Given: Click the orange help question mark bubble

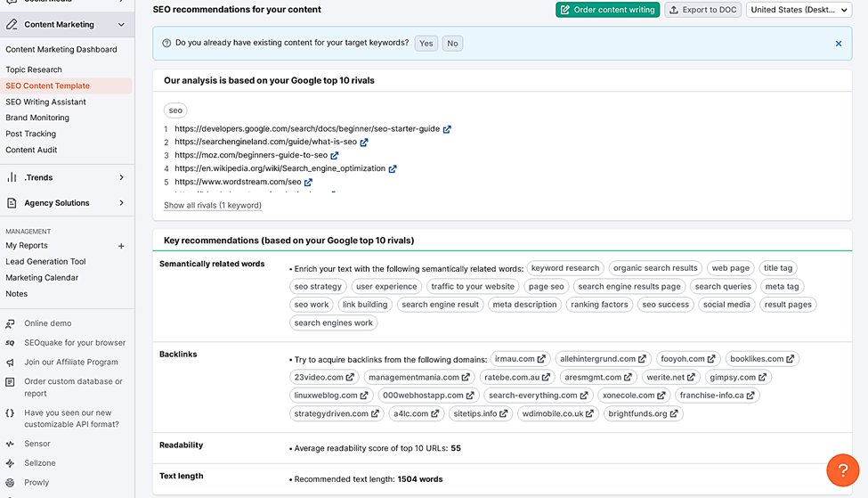Looking at the screenshot, I should (842, 470).
